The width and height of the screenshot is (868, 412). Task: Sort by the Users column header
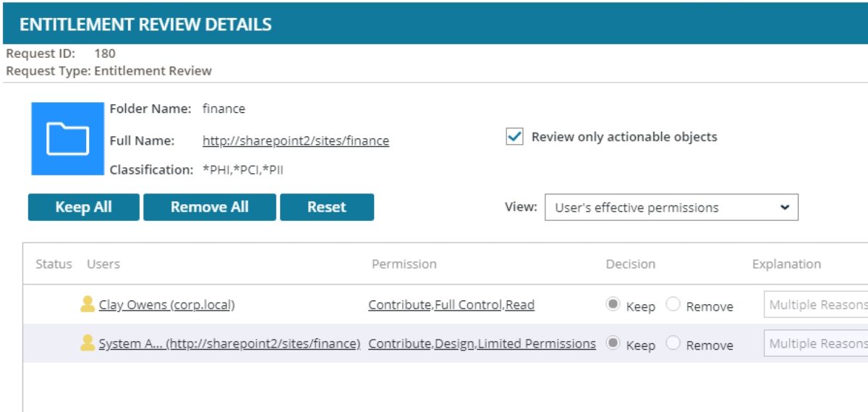point(103,264)
